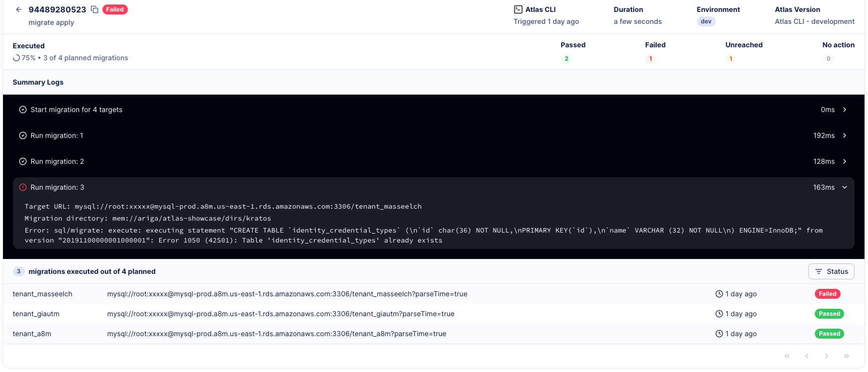Viewport: 868px width, 372px height.
Task: Go back with the left arrow icon
Action: (19, 9)
